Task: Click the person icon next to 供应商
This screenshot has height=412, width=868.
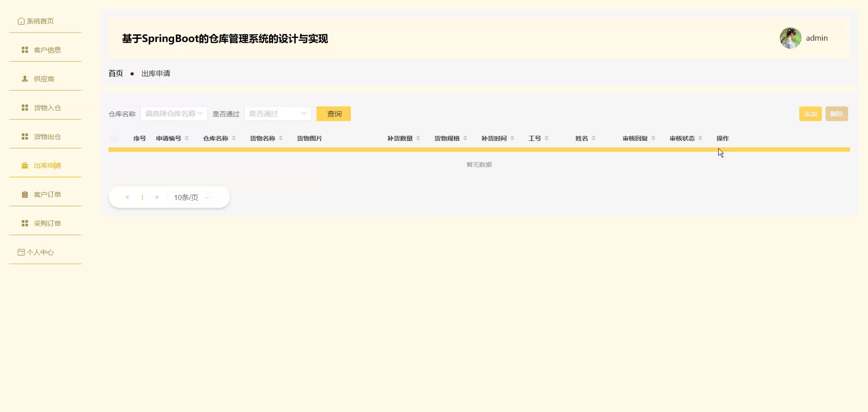Action: pos(25,79)
